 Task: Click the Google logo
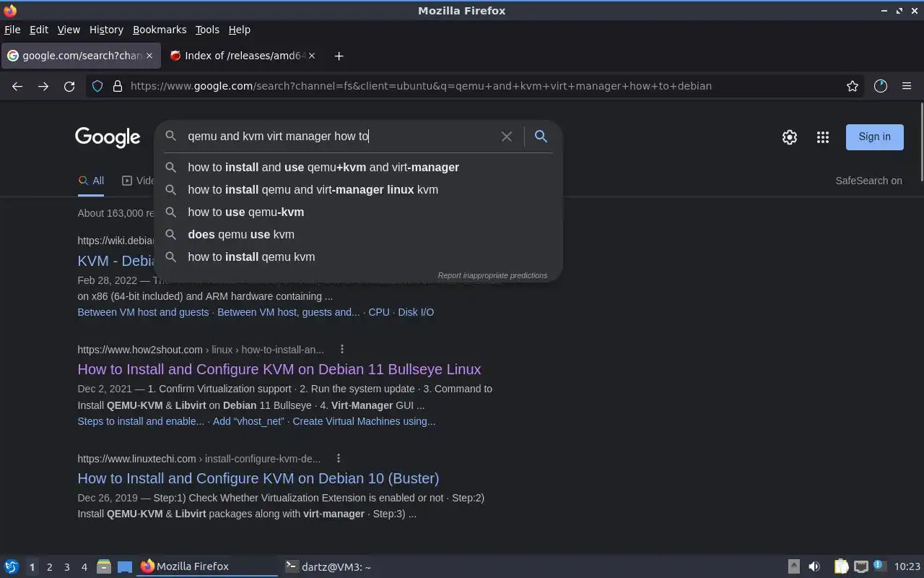(108, 137)
